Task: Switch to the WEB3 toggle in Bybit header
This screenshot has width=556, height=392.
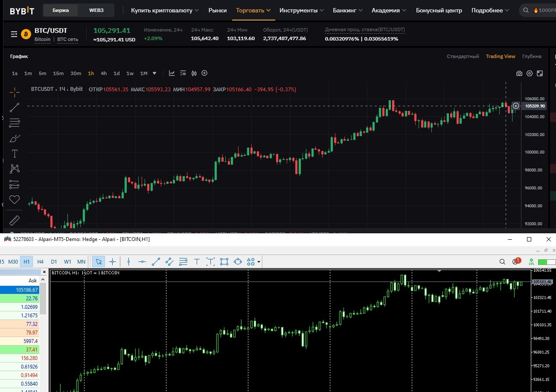Action: (x=96, y=10)
